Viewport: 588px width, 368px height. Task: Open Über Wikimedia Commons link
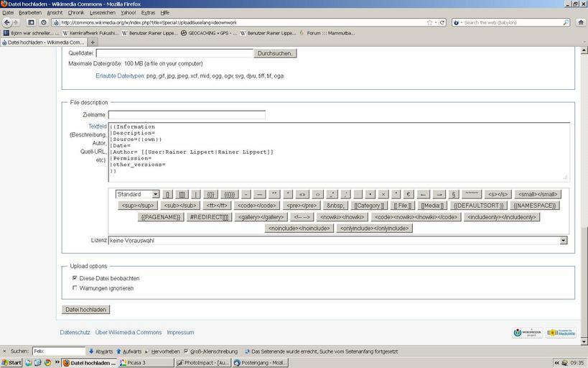click(129, 332)
